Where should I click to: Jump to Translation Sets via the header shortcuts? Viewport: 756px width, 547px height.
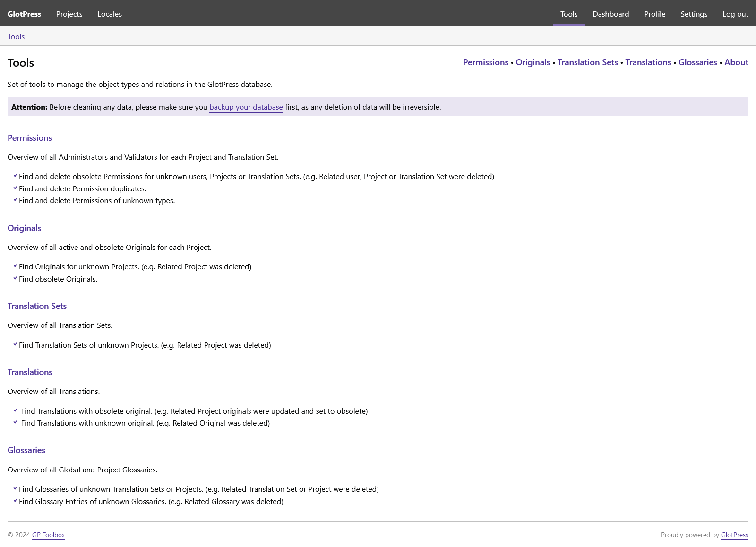pos(588,62)
